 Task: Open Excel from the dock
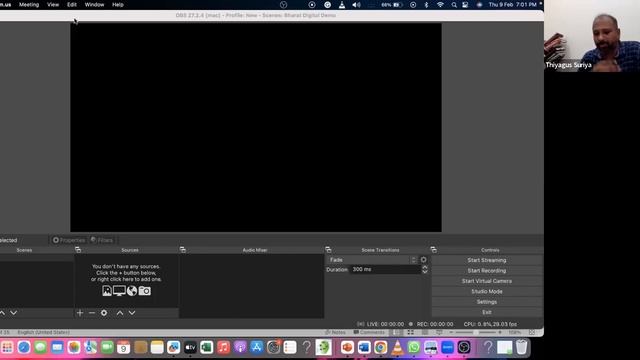point(207,347)
